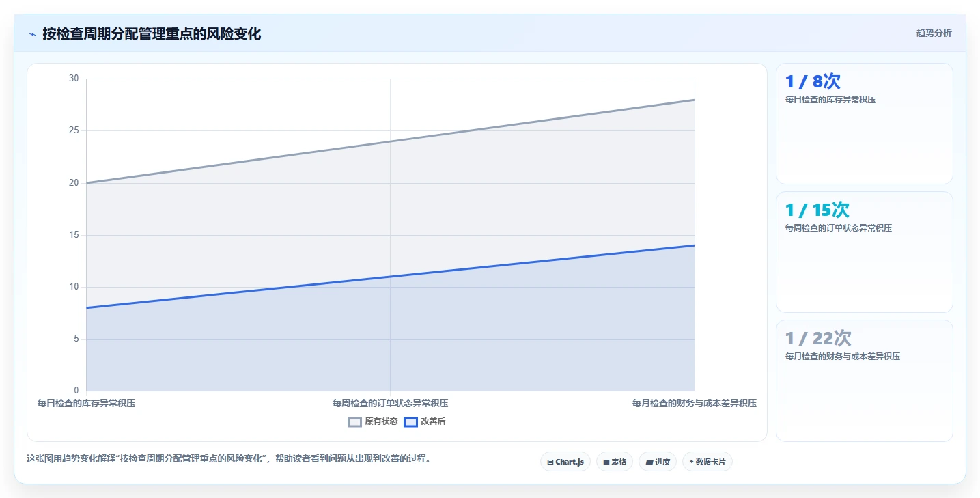This screenshot has height=498, width=980.
Task: Click the title 按检查周期分配管理重点的风险变化
Action: coord(152,33)
